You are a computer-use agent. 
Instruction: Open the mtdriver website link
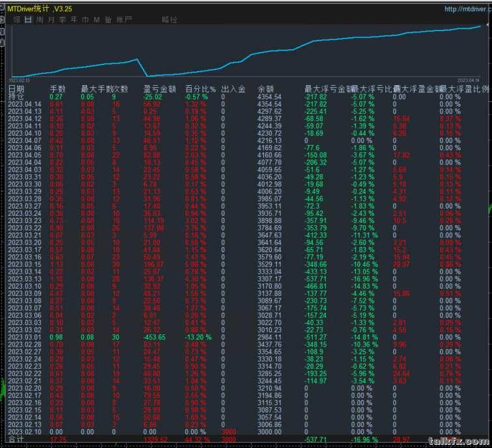(467, 9)
